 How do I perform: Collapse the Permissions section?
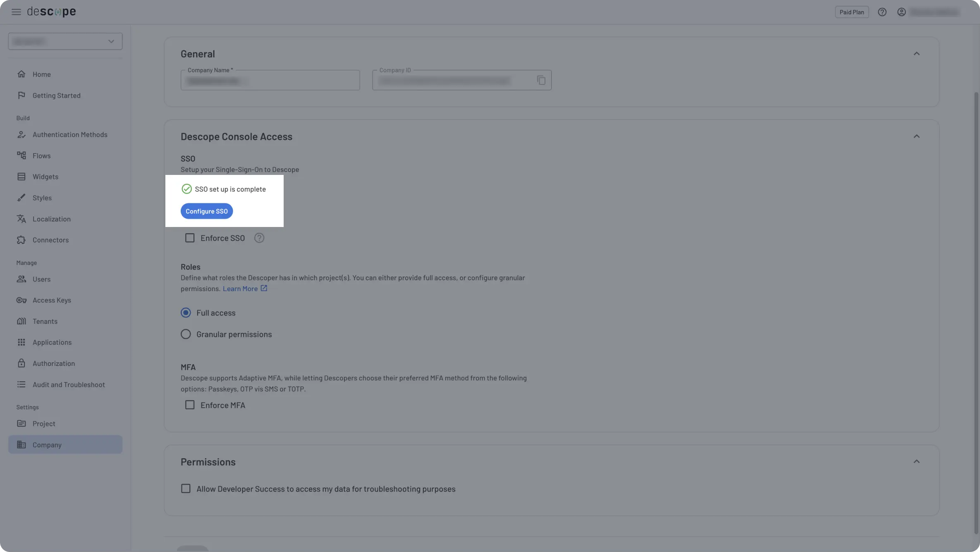point(917,461)
